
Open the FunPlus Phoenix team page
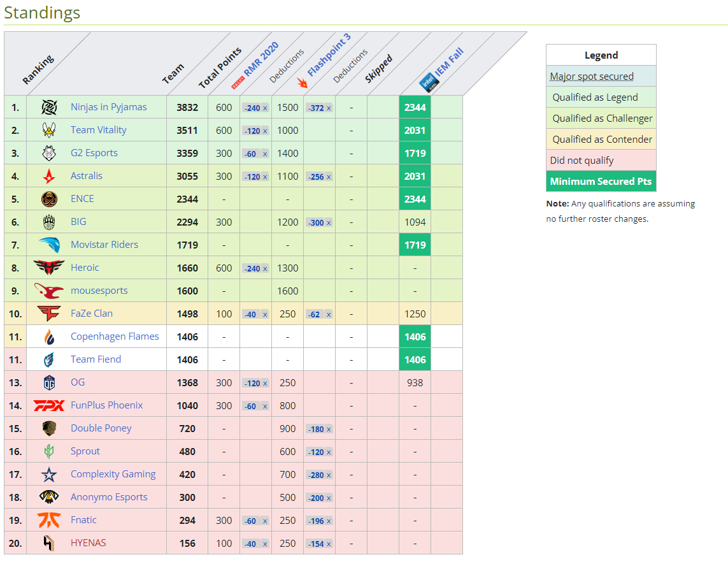(107, 405)
